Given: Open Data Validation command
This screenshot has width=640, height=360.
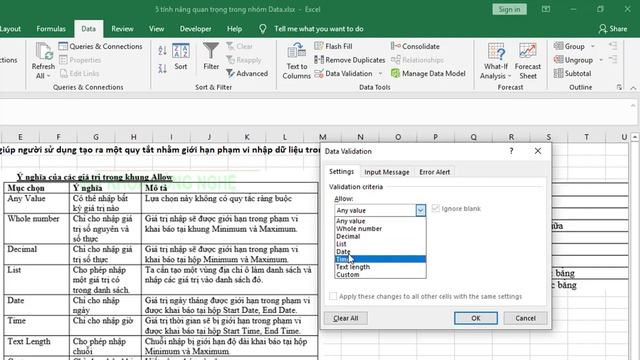Looking at the screenshot, I should pos(343,73).
